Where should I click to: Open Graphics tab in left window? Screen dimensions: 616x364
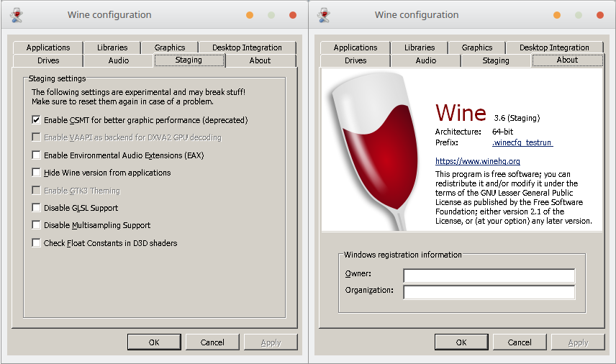pyautogui.click(x=170, y=47)
